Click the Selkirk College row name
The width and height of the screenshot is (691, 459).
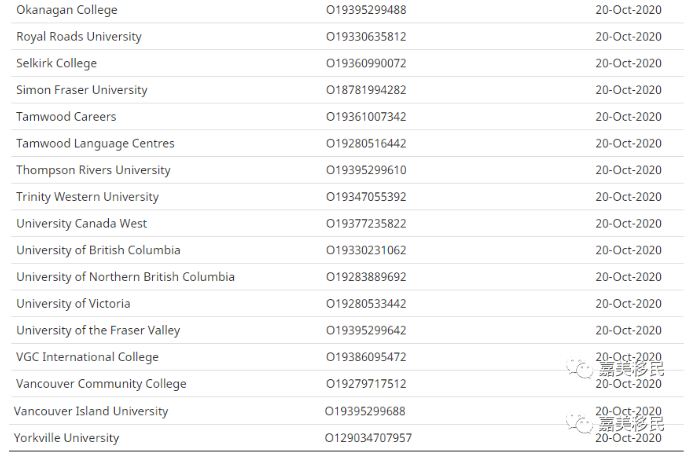point(56,63)
